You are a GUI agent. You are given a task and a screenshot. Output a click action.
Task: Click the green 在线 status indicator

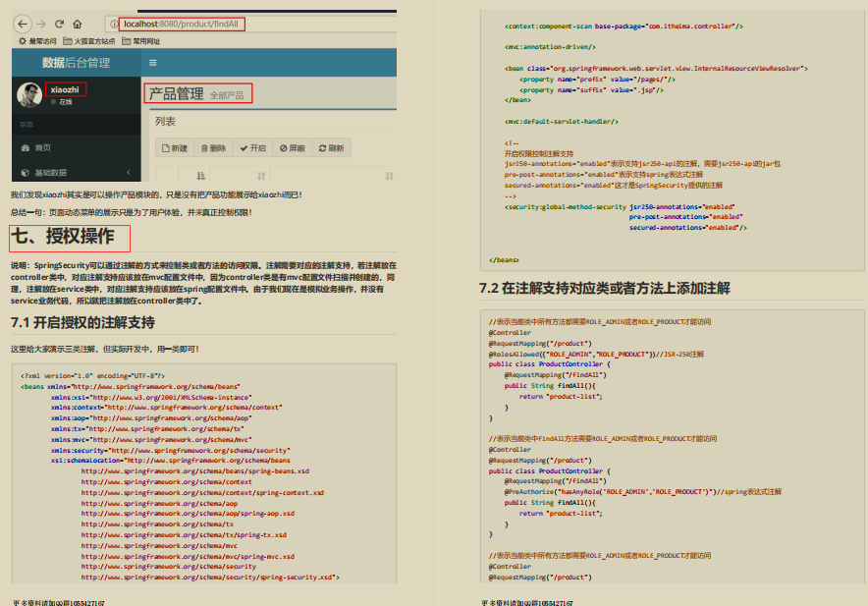click(62, 102)
